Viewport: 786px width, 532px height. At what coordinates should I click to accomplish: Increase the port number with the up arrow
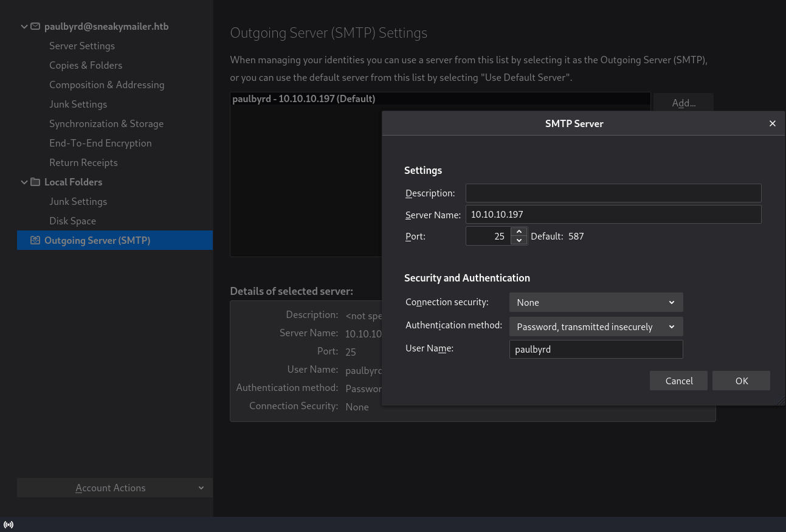519,232
